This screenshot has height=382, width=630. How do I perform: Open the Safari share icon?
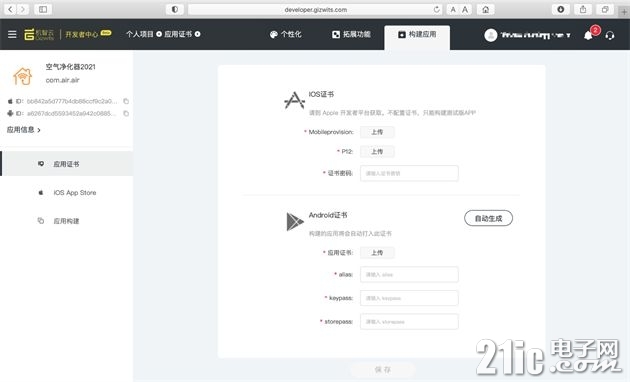coord(583,9)
